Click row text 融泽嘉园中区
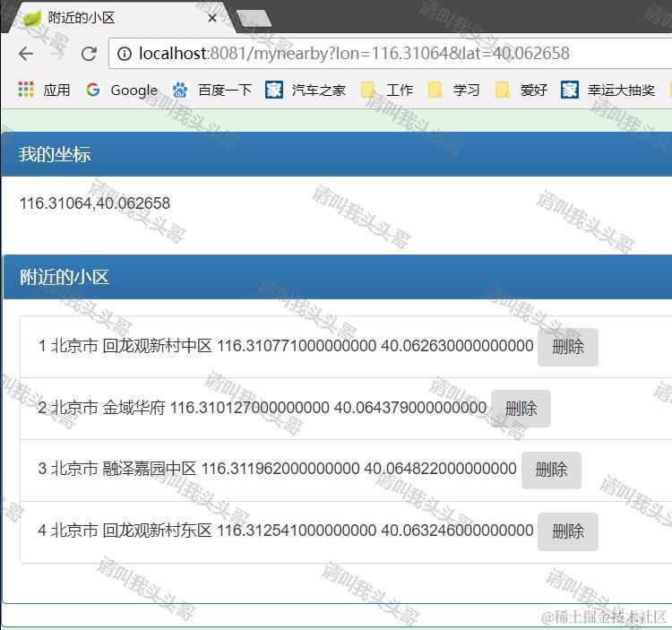This screenshot has height=630, width=672. coord(150,469)
